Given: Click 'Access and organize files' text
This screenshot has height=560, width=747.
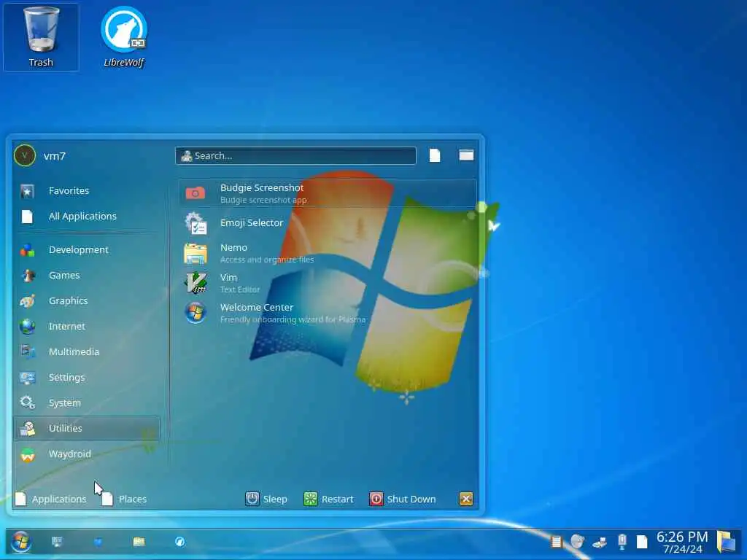Looking at the screenshot, I should point(267,260).
